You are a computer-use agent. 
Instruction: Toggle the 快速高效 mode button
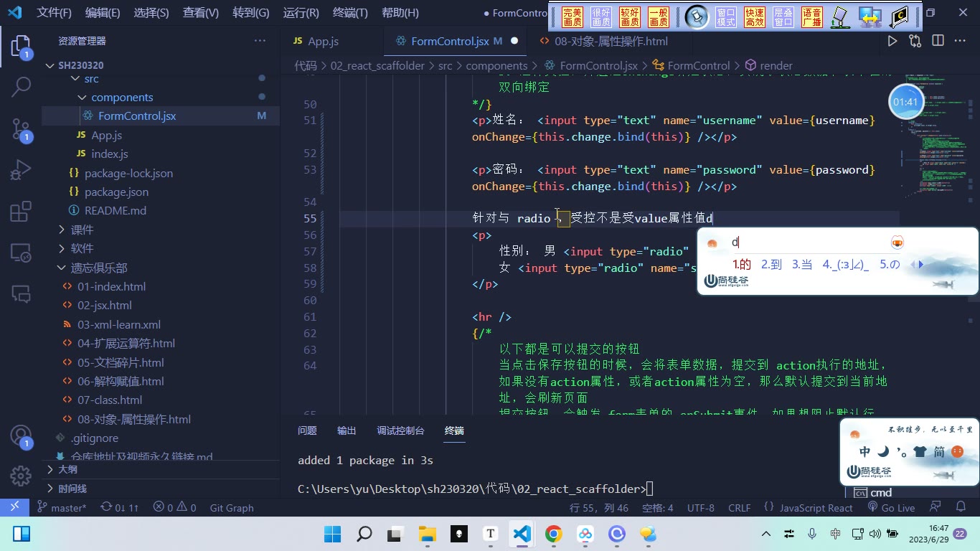click(755, 17)
